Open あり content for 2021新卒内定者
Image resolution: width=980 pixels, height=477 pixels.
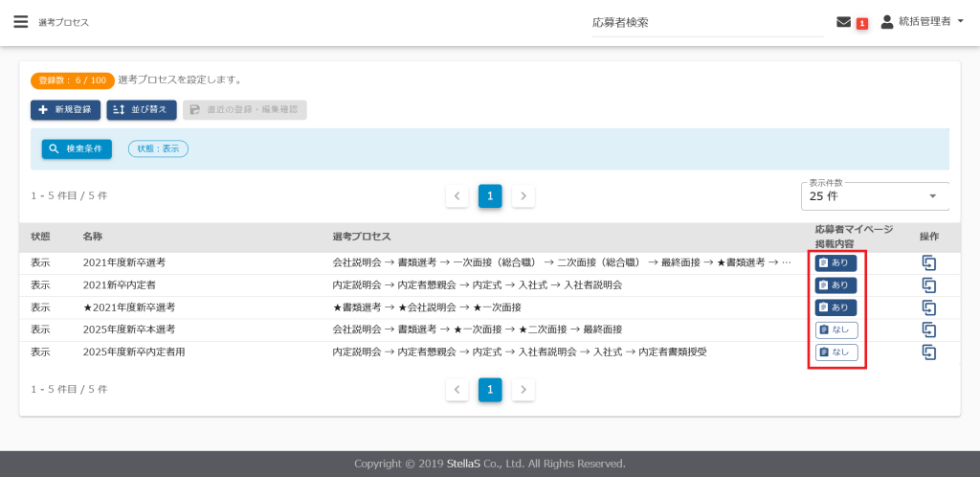tap(835, 285)
